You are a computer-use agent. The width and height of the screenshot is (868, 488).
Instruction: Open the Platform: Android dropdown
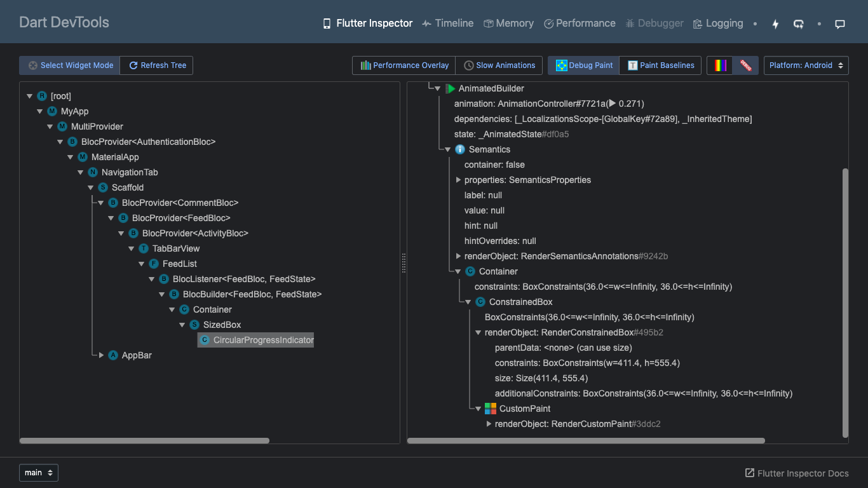[806, 65]
